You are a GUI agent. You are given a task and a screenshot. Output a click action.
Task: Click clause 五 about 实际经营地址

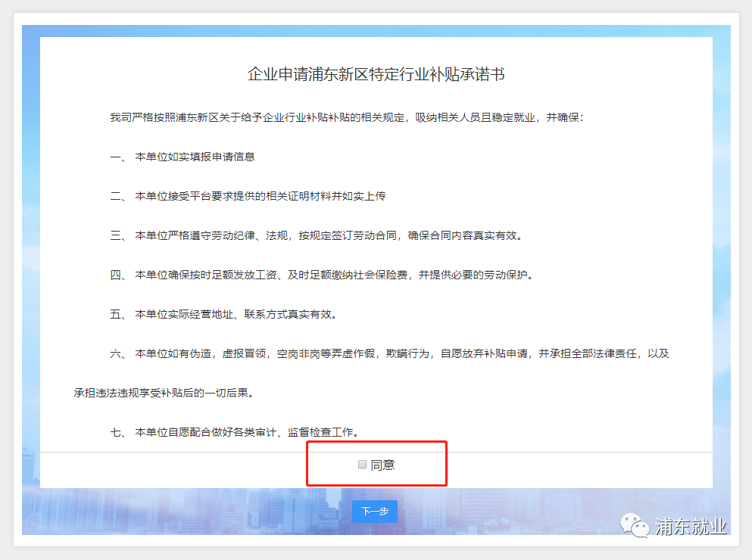coord(224,315)
